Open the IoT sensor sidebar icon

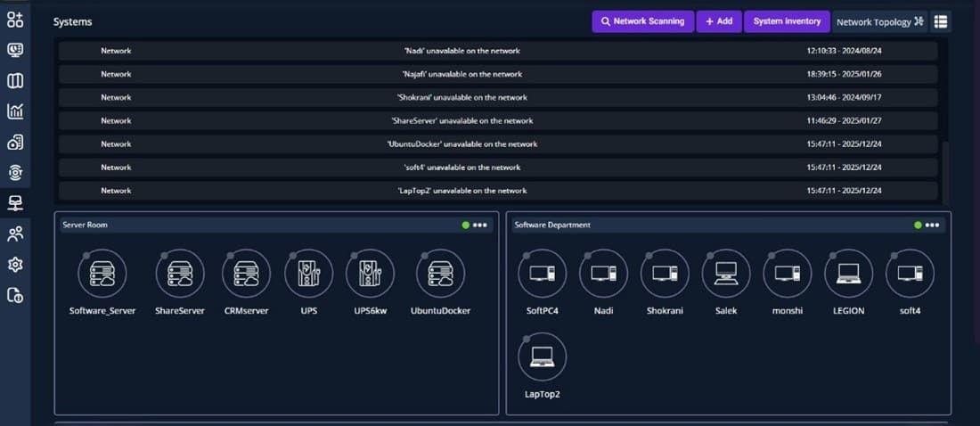click(x=15, y=172)
